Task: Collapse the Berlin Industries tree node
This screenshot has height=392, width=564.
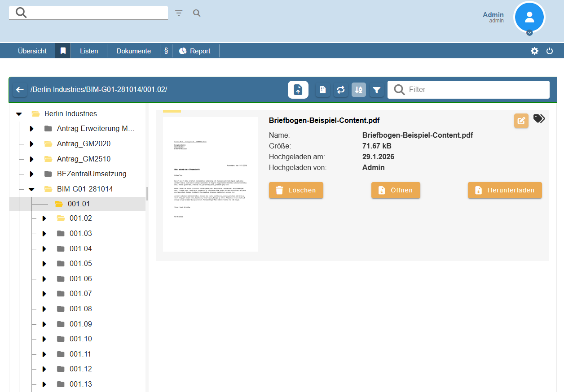Action: (x=19, y=114)
